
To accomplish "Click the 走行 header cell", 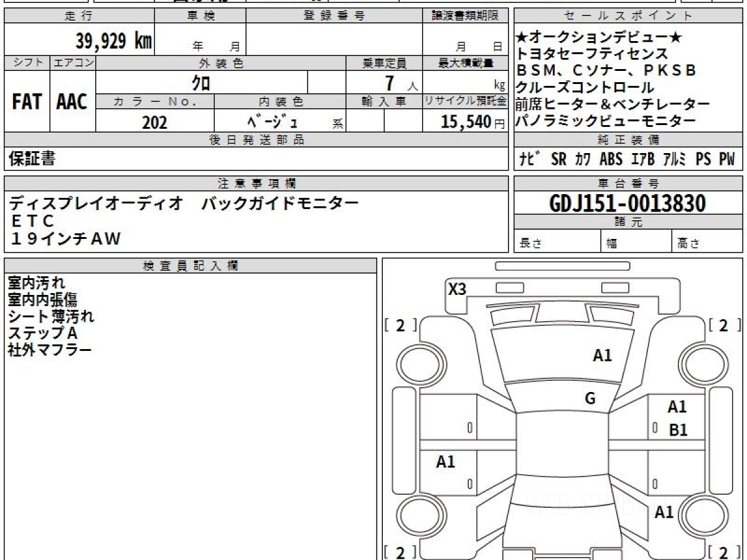I will tap(79, 16).
